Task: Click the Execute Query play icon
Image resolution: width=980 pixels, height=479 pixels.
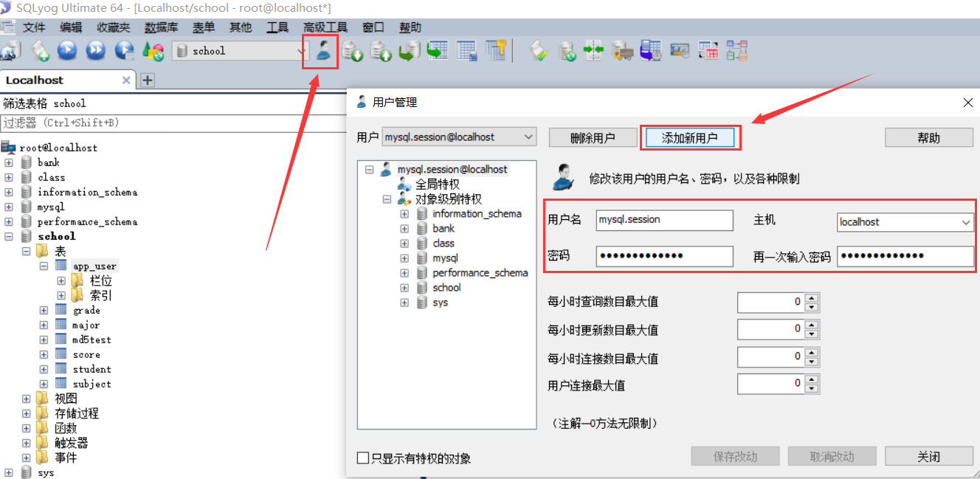Action: point(67,50)
